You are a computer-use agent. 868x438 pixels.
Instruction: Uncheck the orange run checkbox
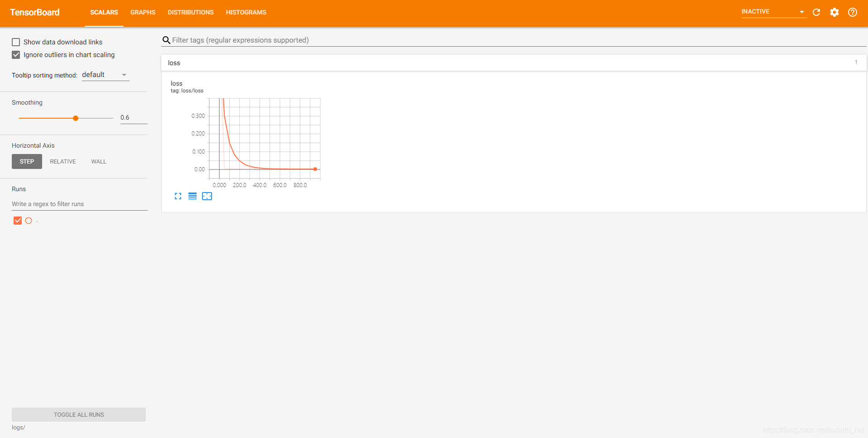pos(18,221)
